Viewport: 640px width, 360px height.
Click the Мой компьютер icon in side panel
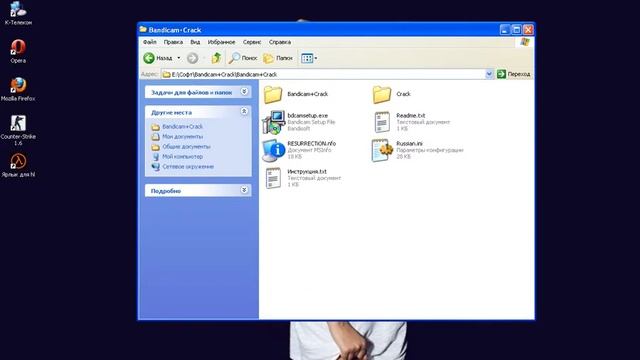[x=156, y=156]
